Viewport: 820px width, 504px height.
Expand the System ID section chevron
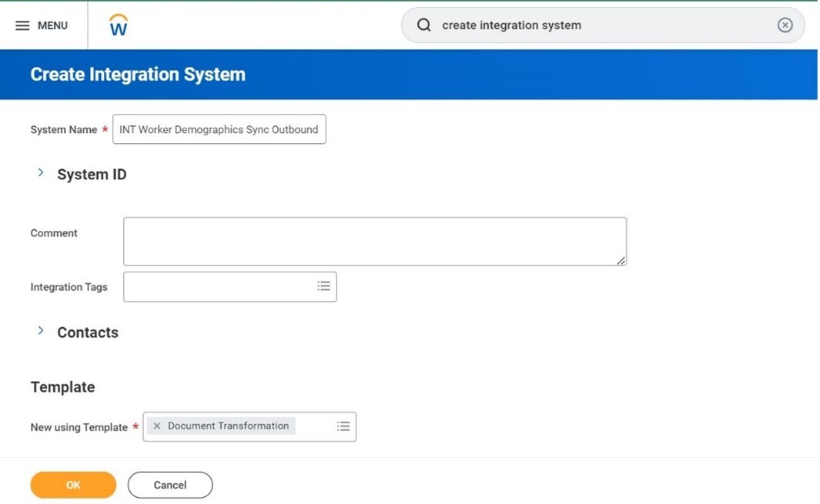tap(41, 173)
